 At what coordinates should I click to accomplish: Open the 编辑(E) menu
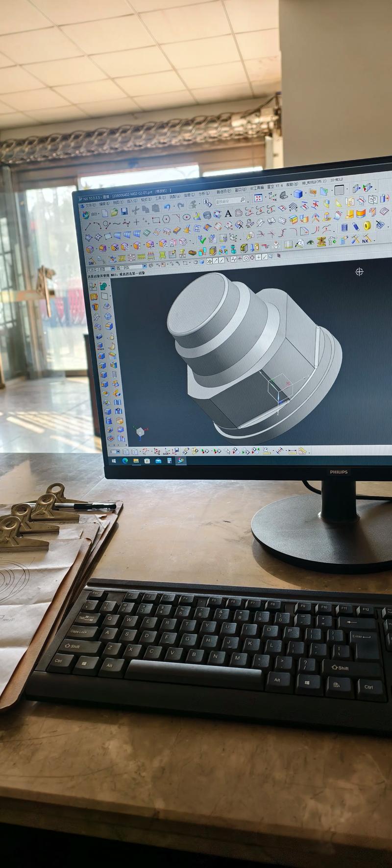(104, 204)
